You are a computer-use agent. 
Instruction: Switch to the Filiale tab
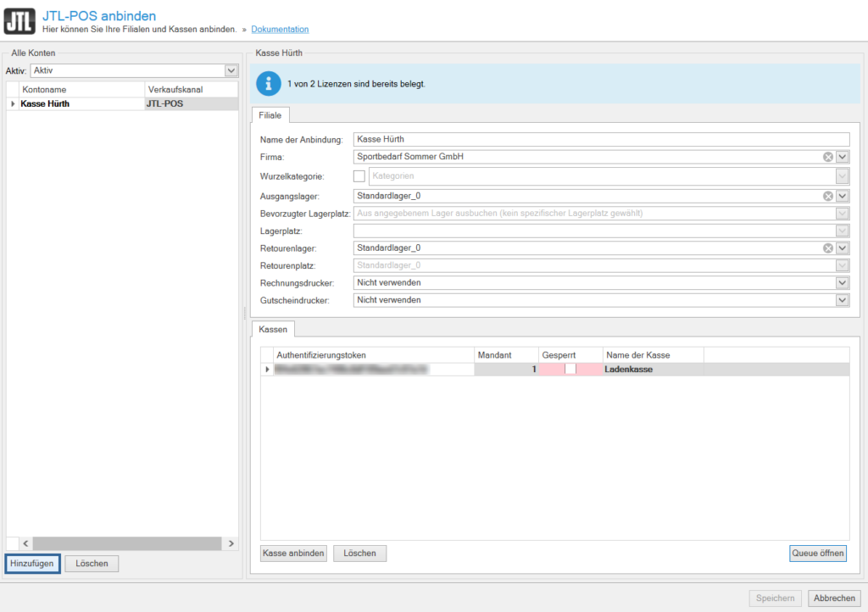[x=271, y=115]
